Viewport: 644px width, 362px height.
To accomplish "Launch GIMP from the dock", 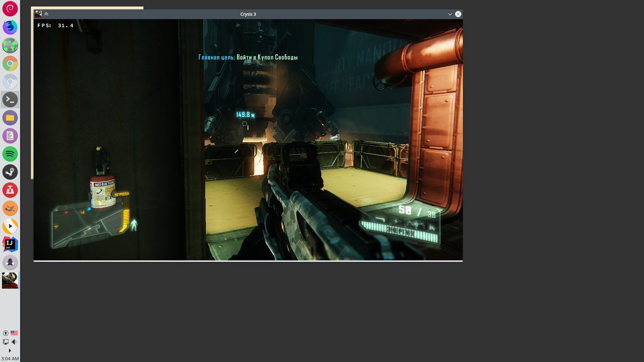I will point(10,208).
